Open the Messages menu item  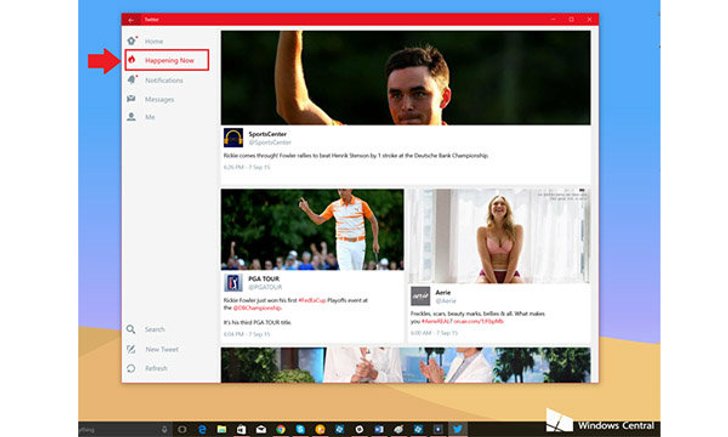tap(159, 99)
